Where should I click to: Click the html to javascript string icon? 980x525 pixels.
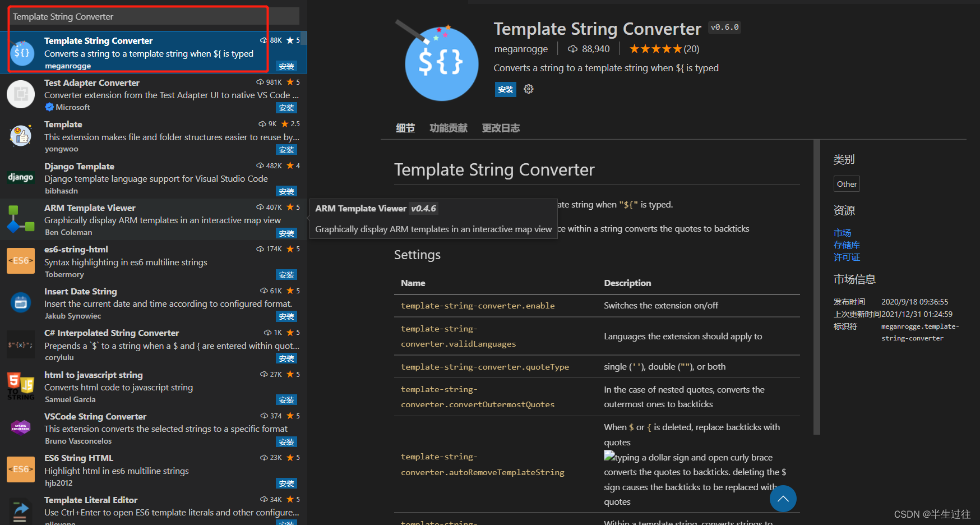21,386
